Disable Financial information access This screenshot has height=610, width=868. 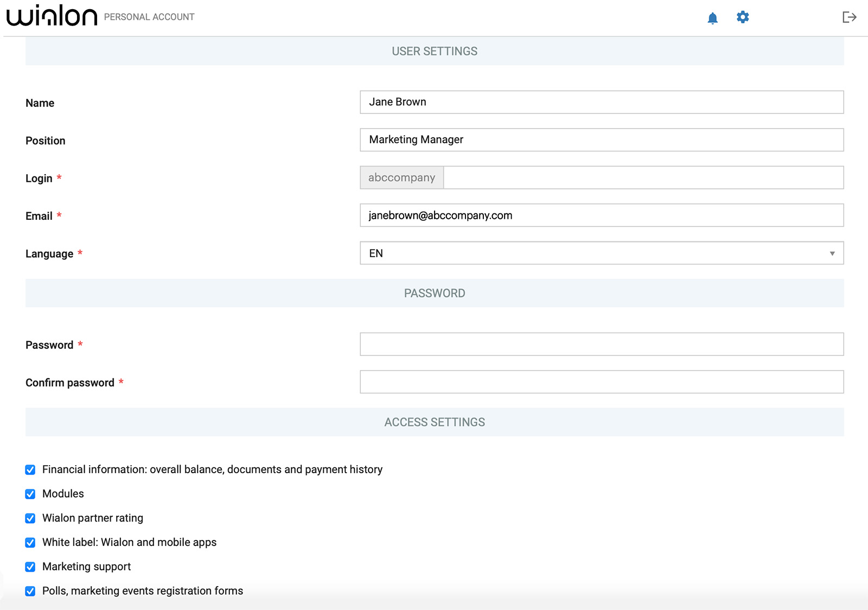30,469
